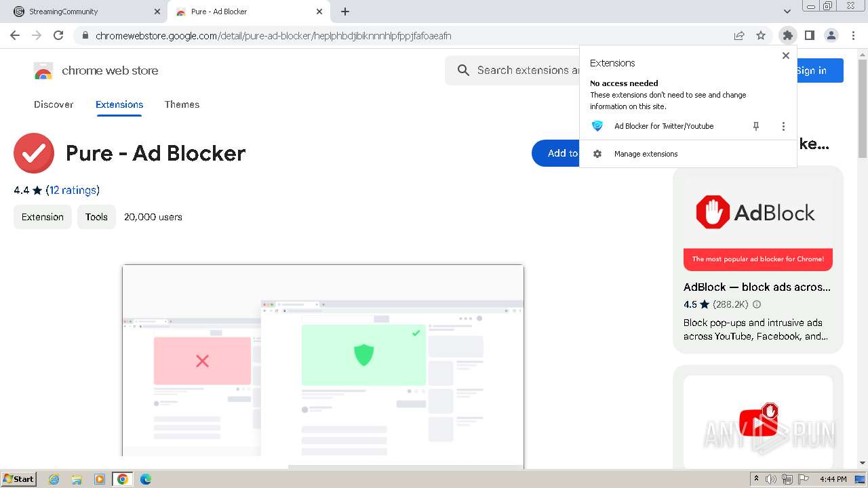Viewport: 868px width, 488px height.
Task: Close the StreamingCommunity tab
Action: (x=157, y=12)
